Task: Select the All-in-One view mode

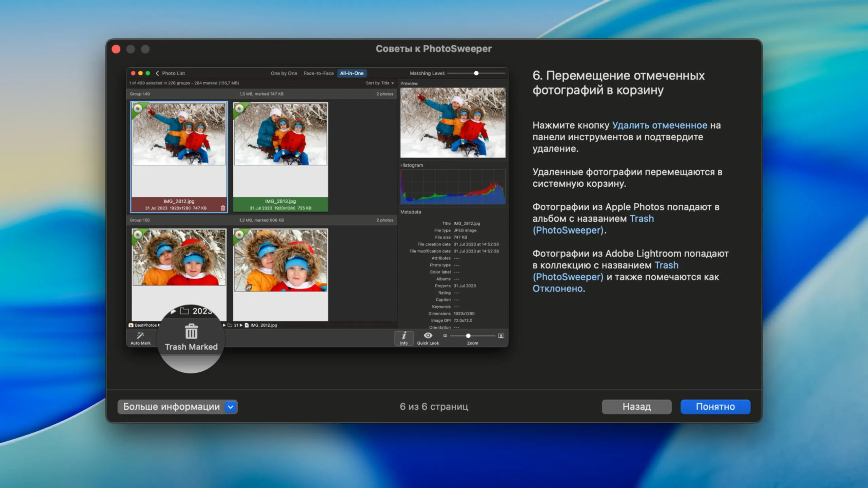Action: [x=352, y=73]
